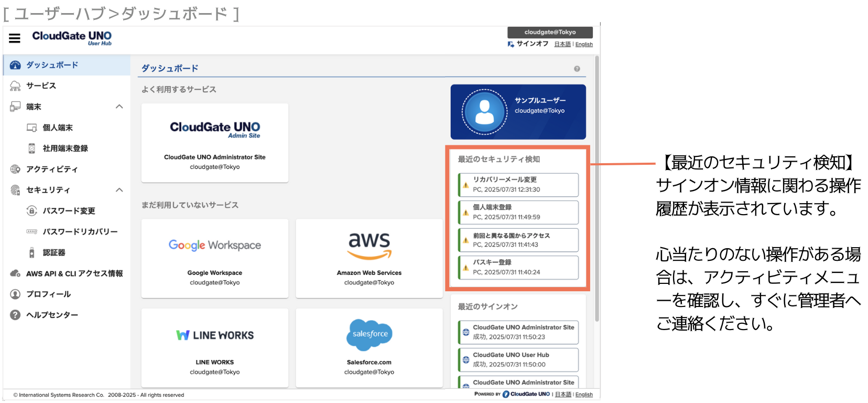Click warning icon for 個人端末登録

(x=465, y=213)
